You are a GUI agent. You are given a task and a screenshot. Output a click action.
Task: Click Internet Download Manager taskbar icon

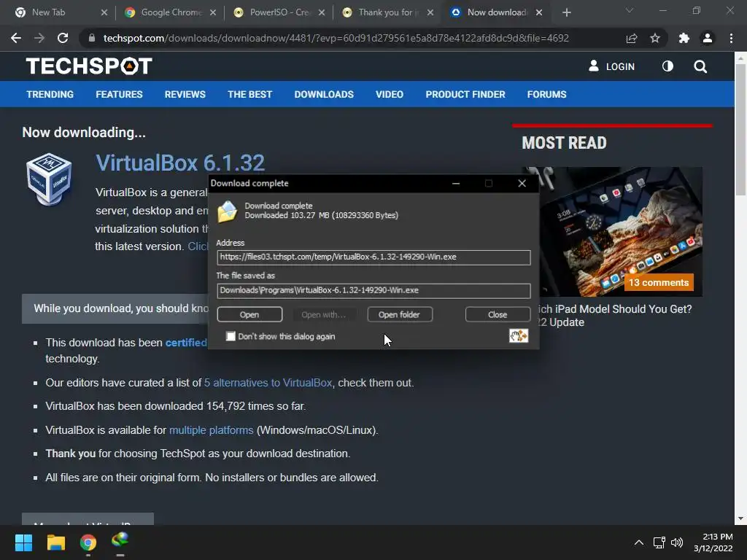point(120,541)
